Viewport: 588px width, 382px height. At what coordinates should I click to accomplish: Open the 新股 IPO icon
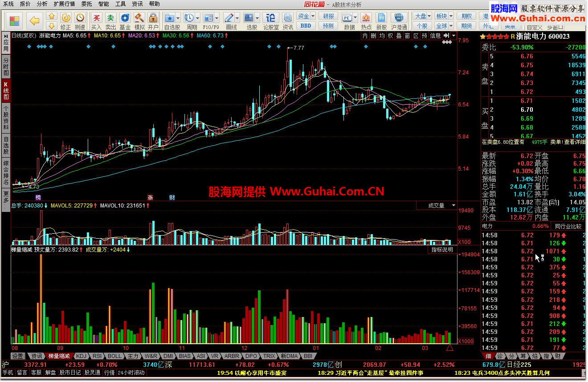[381, 20]
